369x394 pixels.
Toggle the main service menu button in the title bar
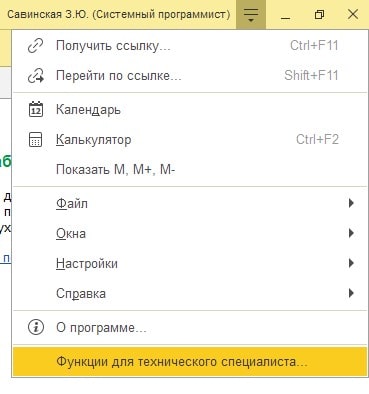pyautogui.click(x=251, y=15)
